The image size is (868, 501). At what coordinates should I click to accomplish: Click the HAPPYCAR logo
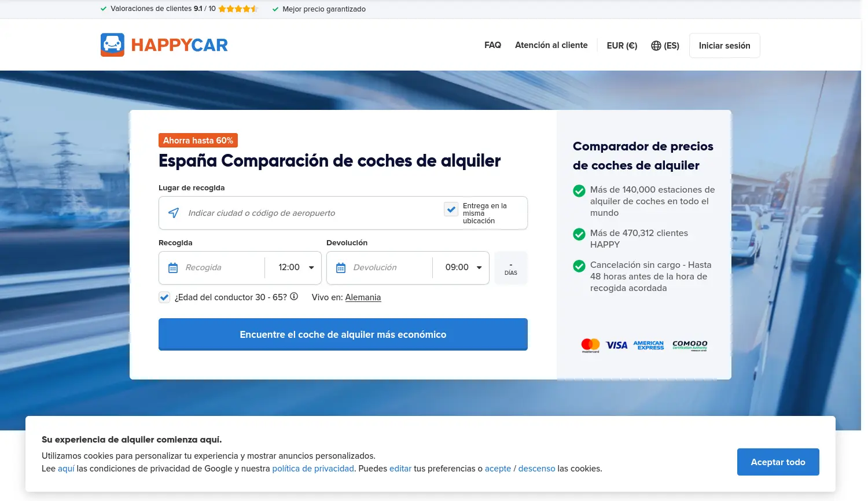164,45
